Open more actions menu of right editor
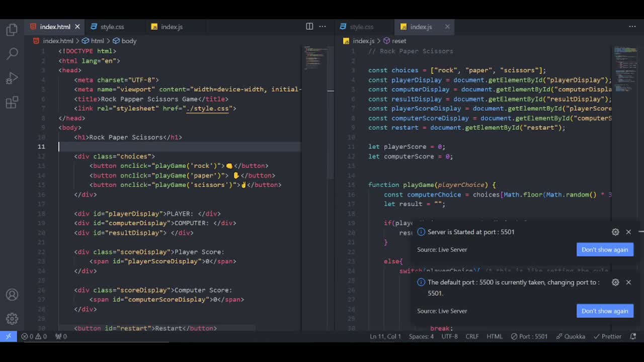The image size is (644, 362). pos(632,27)
